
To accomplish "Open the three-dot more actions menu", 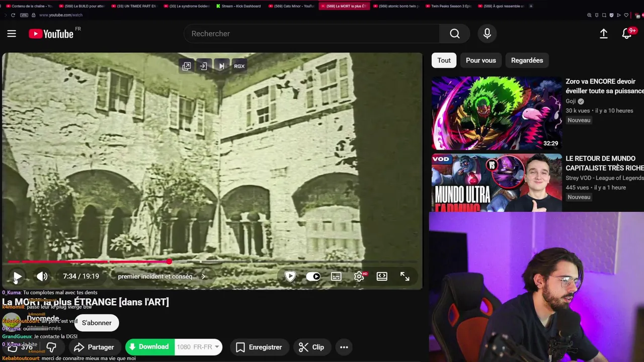I will tap(344, 347).
